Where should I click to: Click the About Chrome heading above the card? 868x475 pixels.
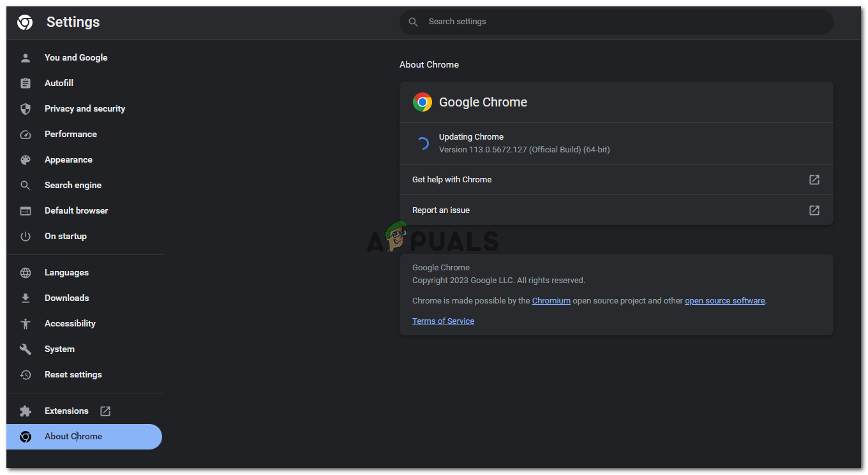(x=429, y=64)
